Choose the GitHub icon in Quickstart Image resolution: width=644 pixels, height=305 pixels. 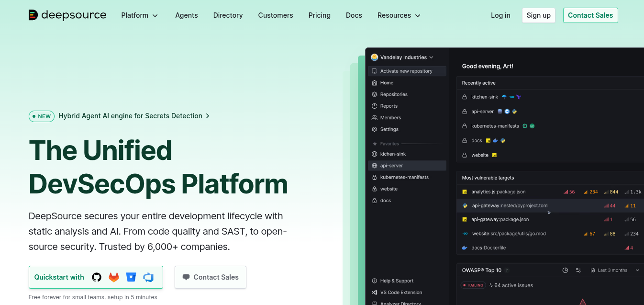pos(97,277)
